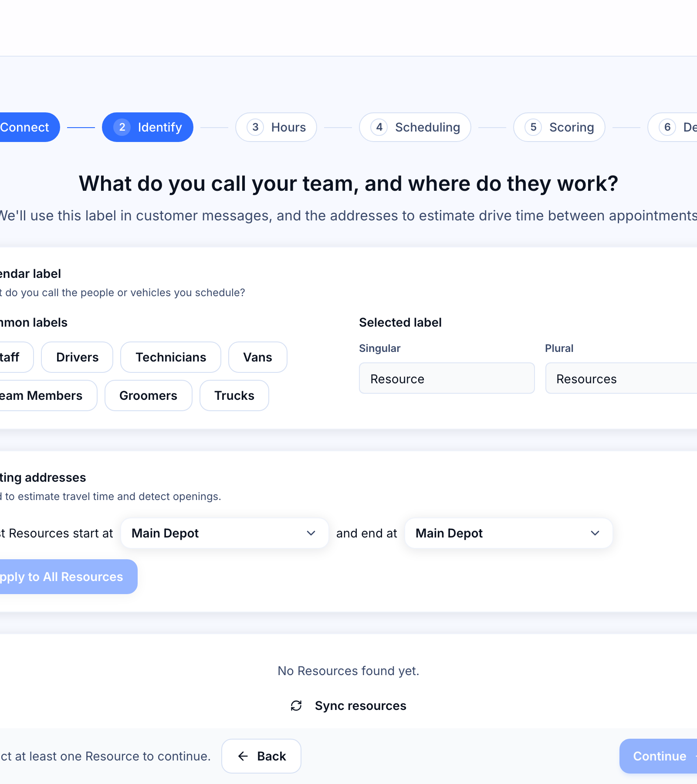
Task: Edit the Singular label field
Action: click(447, 378)
